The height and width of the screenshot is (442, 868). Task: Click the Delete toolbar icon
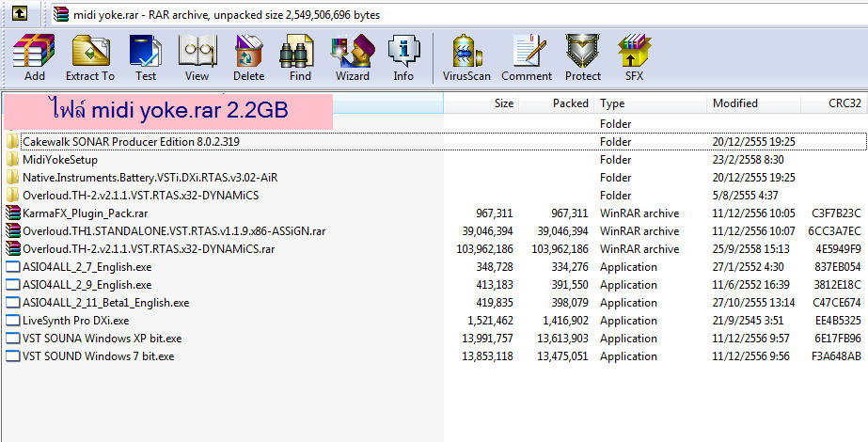[248, 57]
